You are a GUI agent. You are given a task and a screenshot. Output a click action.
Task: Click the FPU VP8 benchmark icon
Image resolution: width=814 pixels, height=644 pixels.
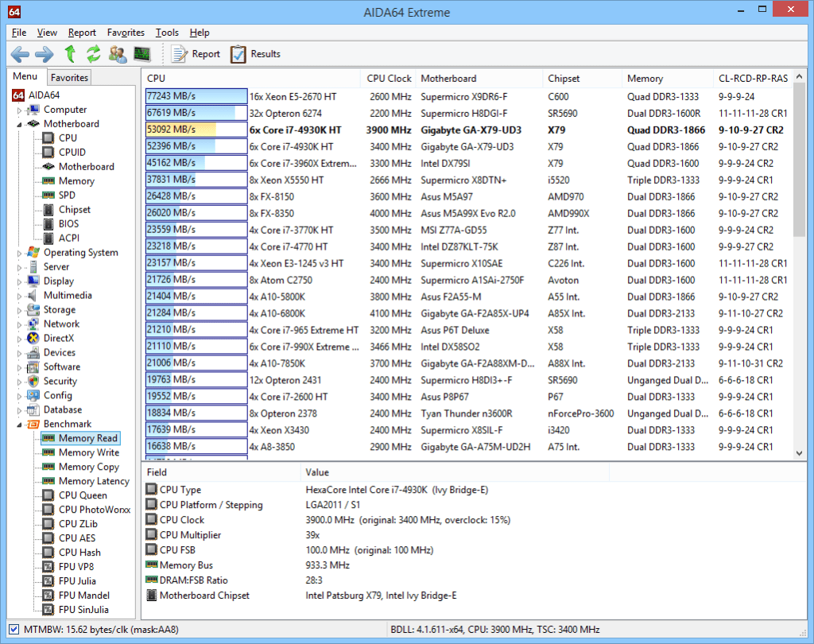tap(48, 567)
